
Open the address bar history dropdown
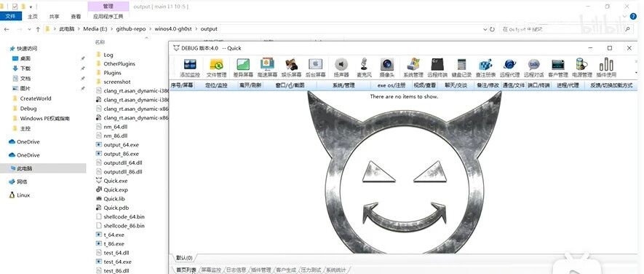485,29
